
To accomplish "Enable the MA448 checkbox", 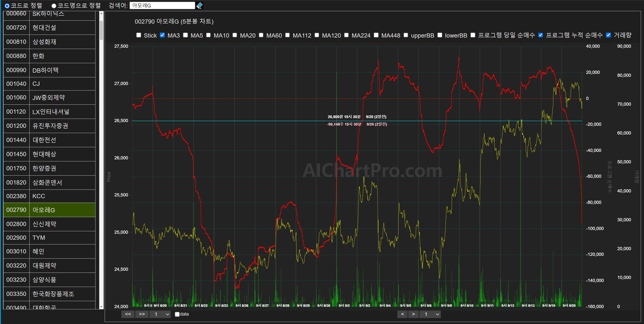I will coord(376,35).
